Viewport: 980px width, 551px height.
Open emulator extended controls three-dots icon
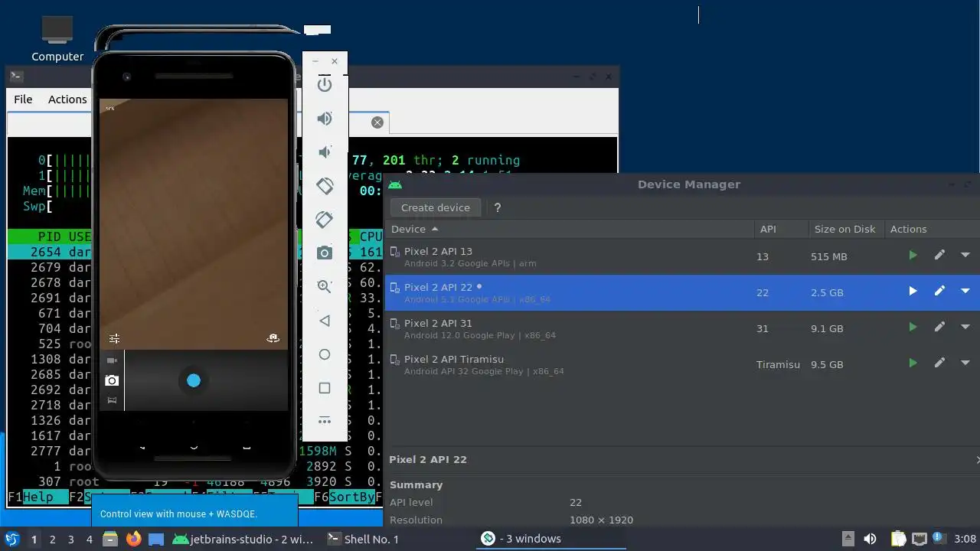coord(325,421)
